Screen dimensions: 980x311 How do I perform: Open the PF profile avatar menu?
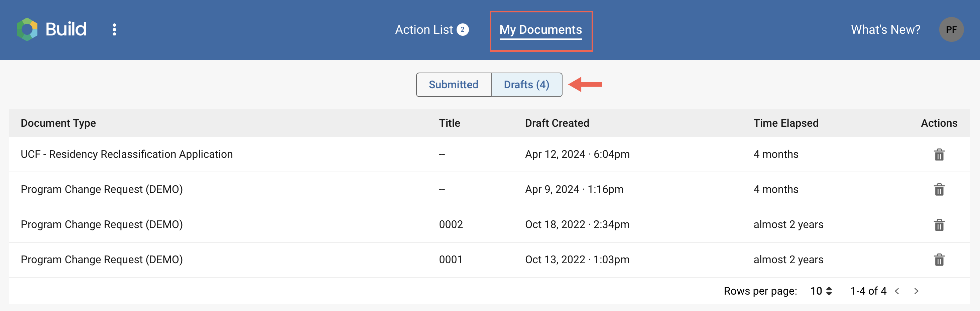[952, 29]
